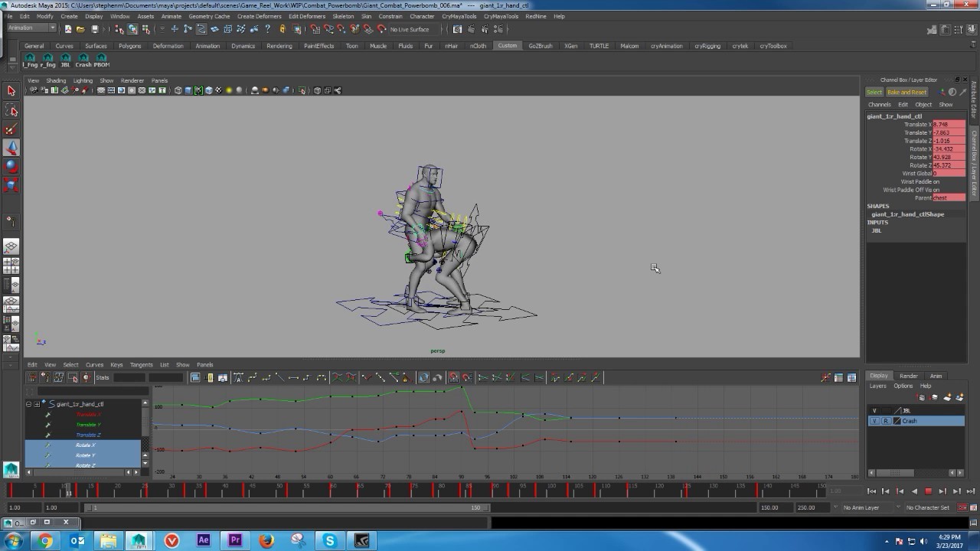Image resolution: width=980 pixels, height=551 pixels.
Task: Save the scene using the Save icon
Action: coord(95,29)
